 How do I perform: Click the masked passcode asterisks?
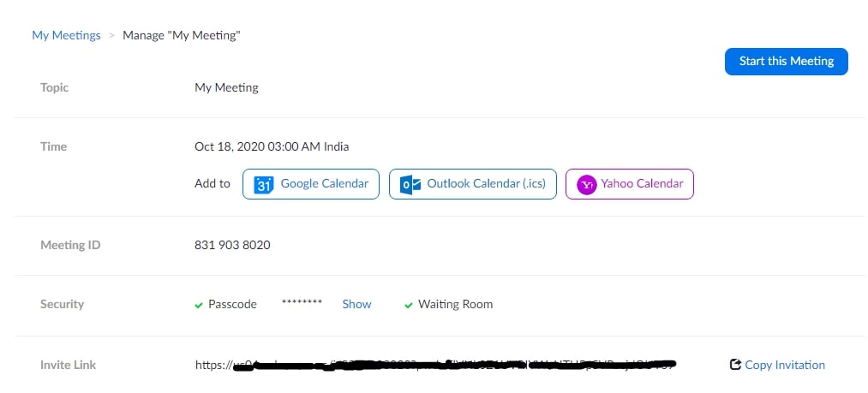(x=302, y=302)
